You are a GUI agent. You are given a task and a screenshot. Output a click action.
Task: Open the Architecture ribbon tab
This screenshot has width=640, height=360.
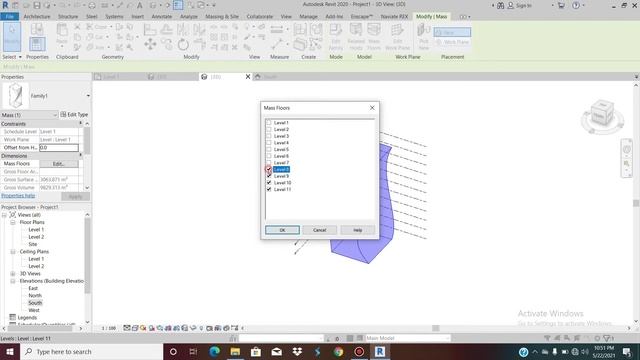point(37,16)
